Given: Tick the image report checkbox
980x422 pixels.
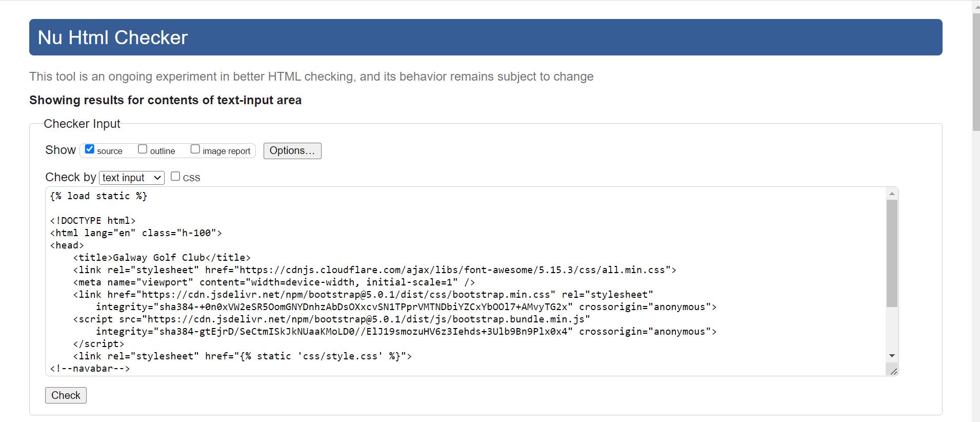Looking at the screenshot, I should [x=195, y=149].
